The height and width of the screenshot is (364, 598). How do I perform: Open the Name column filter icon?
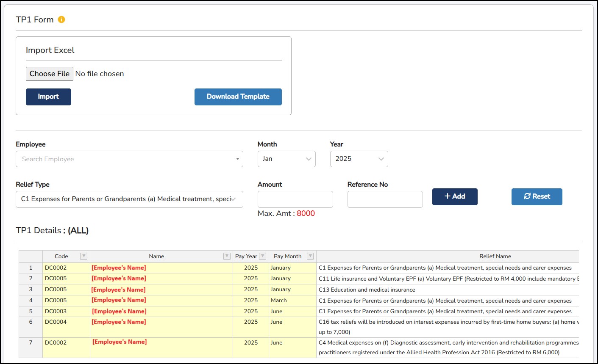click(227, 256)
